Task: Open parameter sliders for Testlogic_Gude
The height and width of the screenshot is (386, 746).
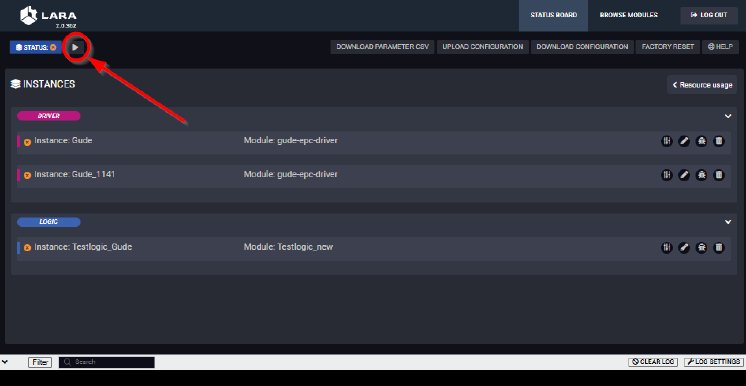Action: (667, 247)
